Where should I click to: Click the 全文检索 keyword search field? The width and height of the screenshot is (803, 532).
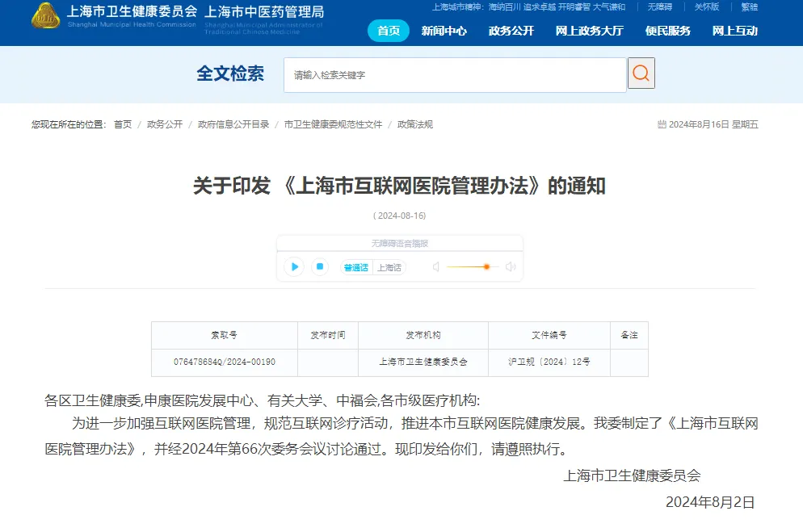pyautogui.click(x=455, y=74)
